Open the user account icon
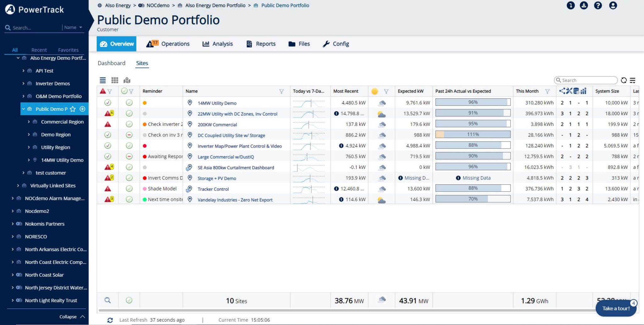The height and width of the screenshot is (325, 644). (613, 5)
